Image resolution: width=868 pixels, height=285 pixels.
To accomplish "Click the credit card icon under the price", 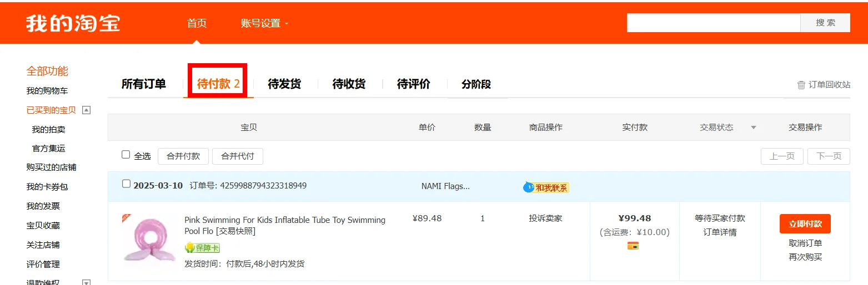I will (633, 246).
